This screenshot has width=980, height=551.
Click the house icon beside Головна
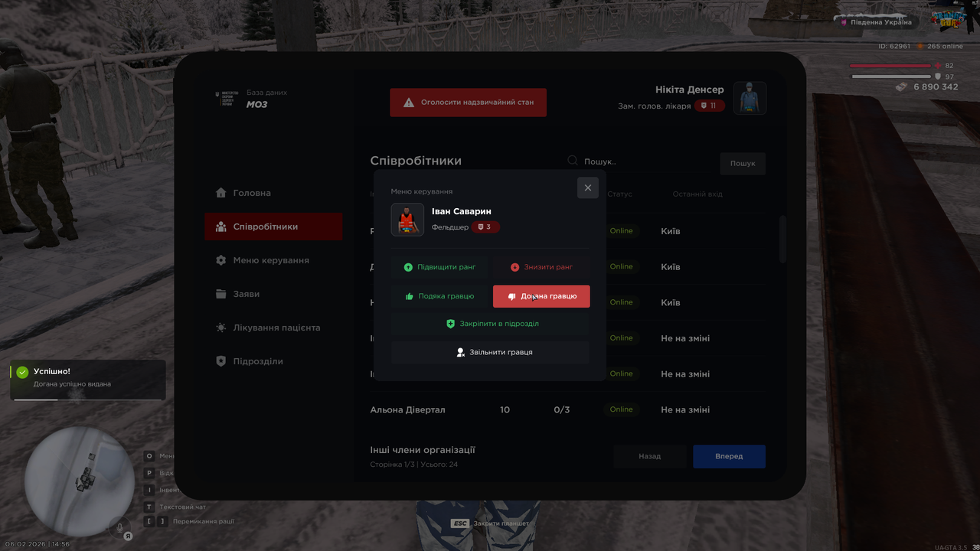pos(221,193)
